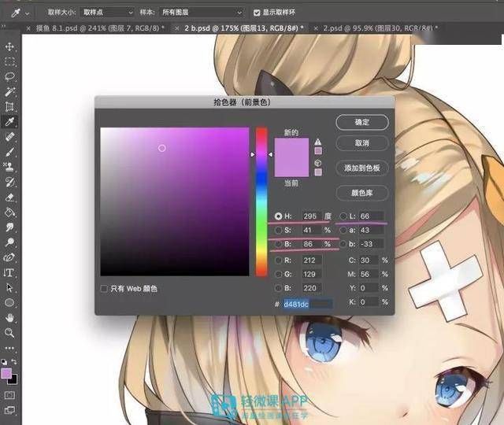
Task: Select the brightness B radio button
Action: pos(278,244)
